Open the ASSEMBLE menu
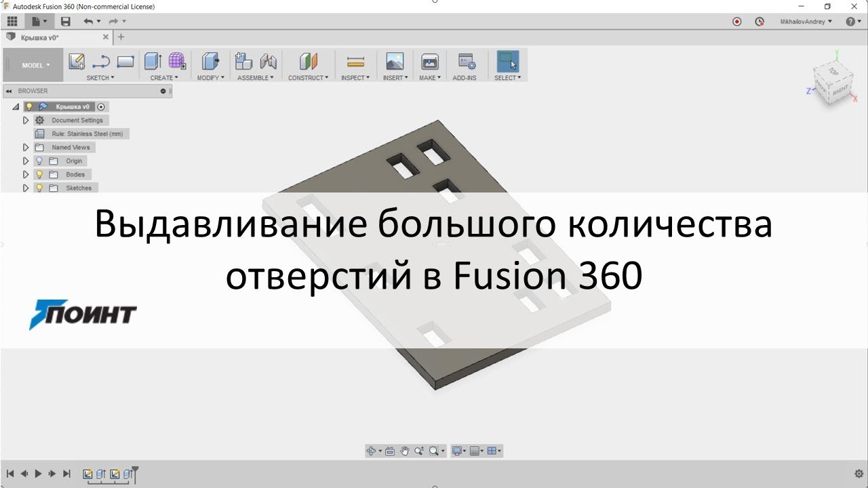The width and height of the screenshot is (868, 488). (x=256, y=78)
